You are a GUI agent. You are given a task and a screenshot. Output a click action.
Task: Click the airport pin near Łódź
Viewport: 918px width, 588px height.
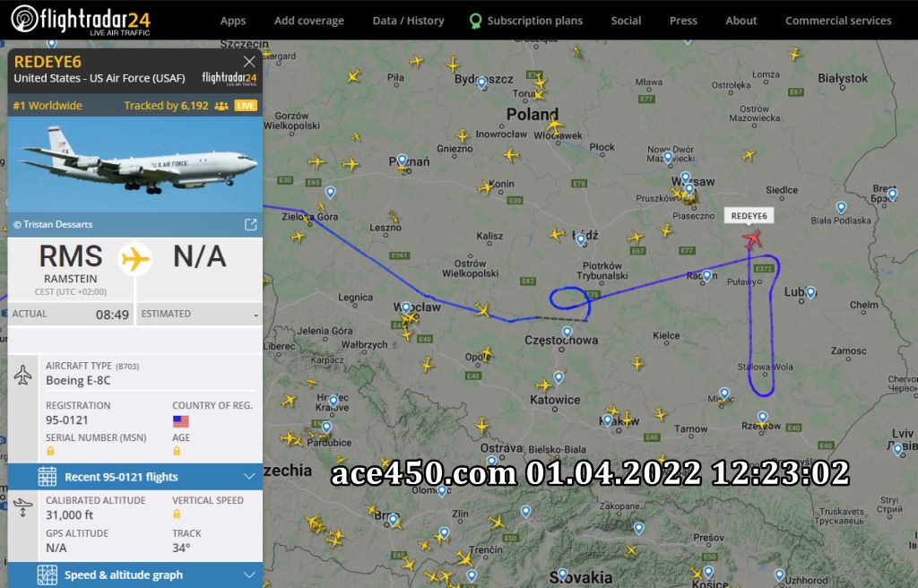(x=581, y=239)
